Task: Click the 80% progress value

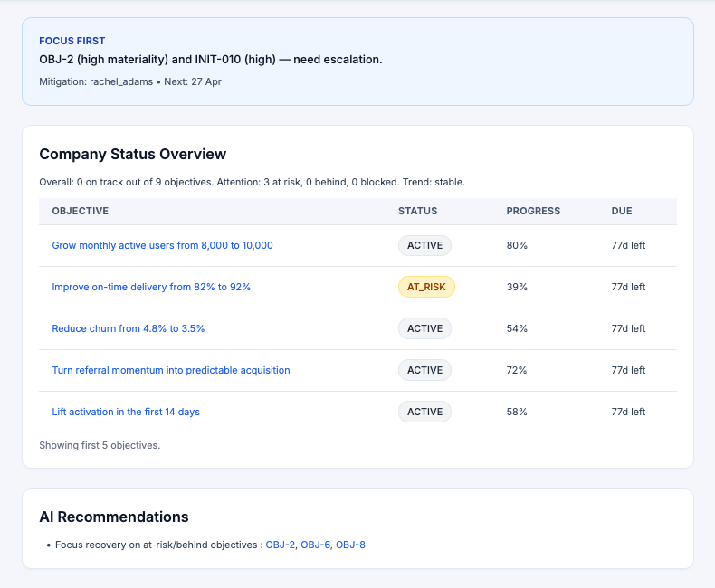Action: click(517, 245)
